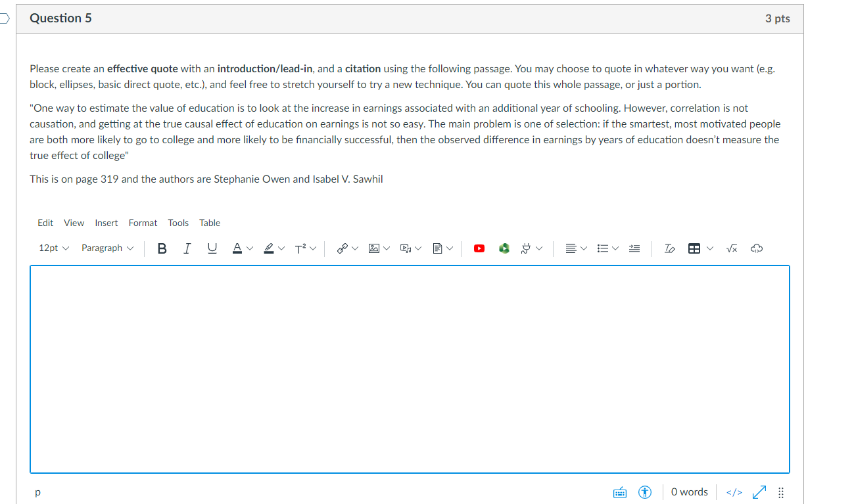The width and height of the screenshot is (854, 504).
Task: Click the line 'This is on page 319'
Action: point(206,179)
